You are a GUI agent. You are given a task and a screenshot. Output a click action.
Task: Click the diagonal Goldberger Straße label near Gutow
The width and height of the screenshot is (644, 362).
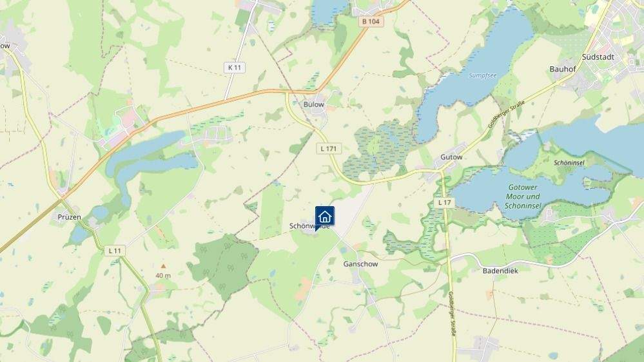[x=507, y=115]
